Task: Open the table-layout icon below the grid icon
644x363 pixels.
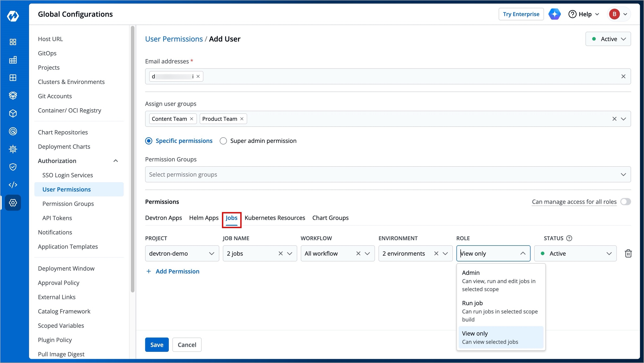Action: tap(13, 60)
